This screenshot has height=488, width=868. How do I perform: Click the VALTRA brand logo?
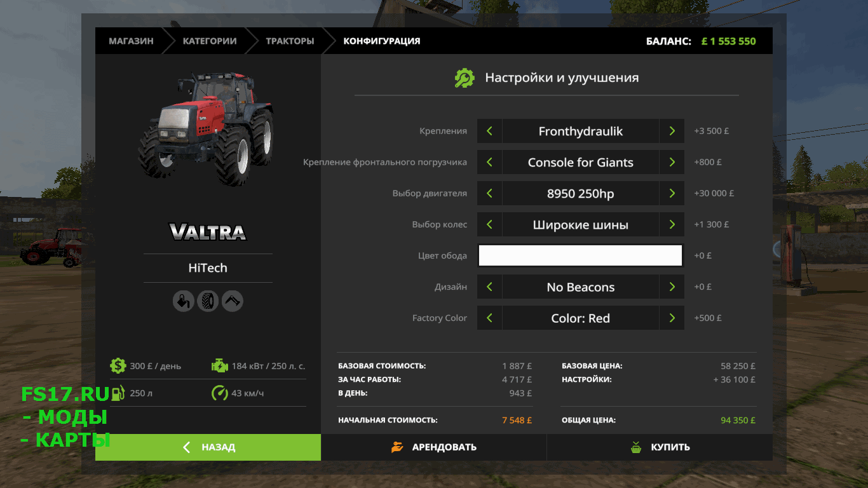(208, 231)
